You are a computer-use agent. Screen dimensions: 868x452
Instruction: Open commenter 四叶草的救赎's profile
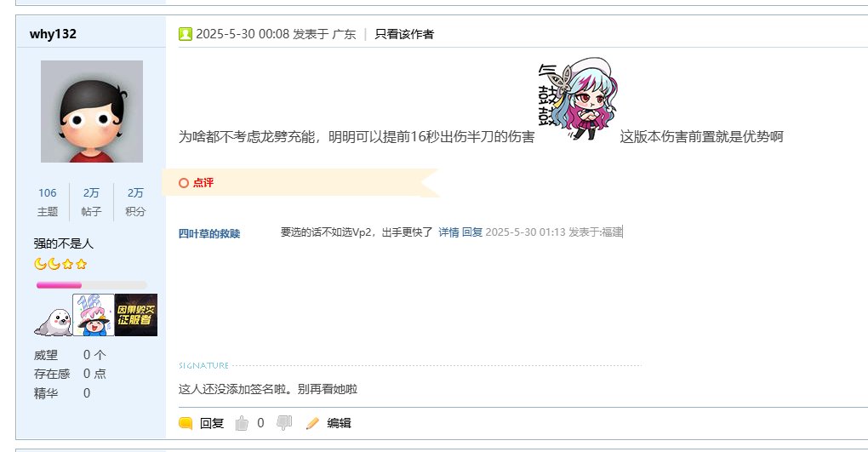click(x=209, y=233)
